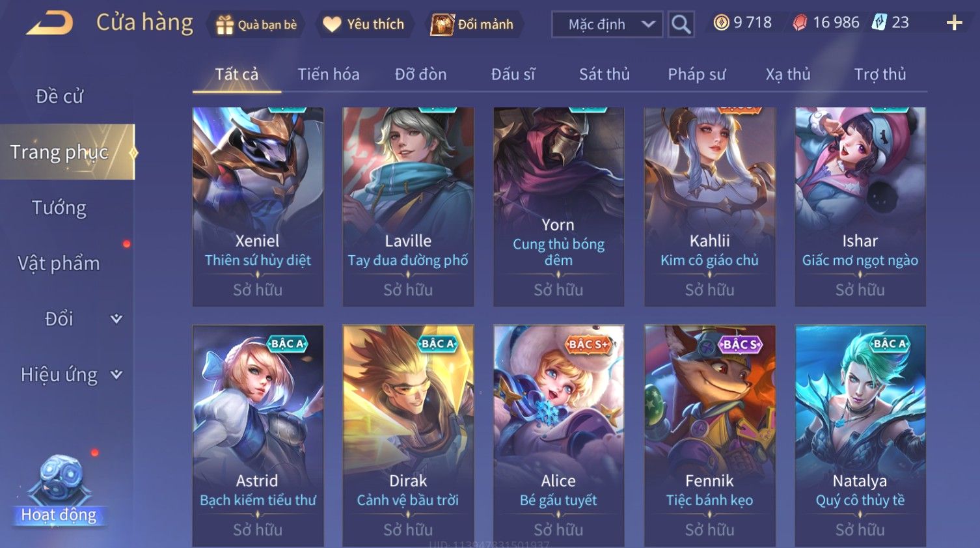Open the Mặc định sort dropdown
The height and width of the screenshot is (548, 980).
(607, 25)
